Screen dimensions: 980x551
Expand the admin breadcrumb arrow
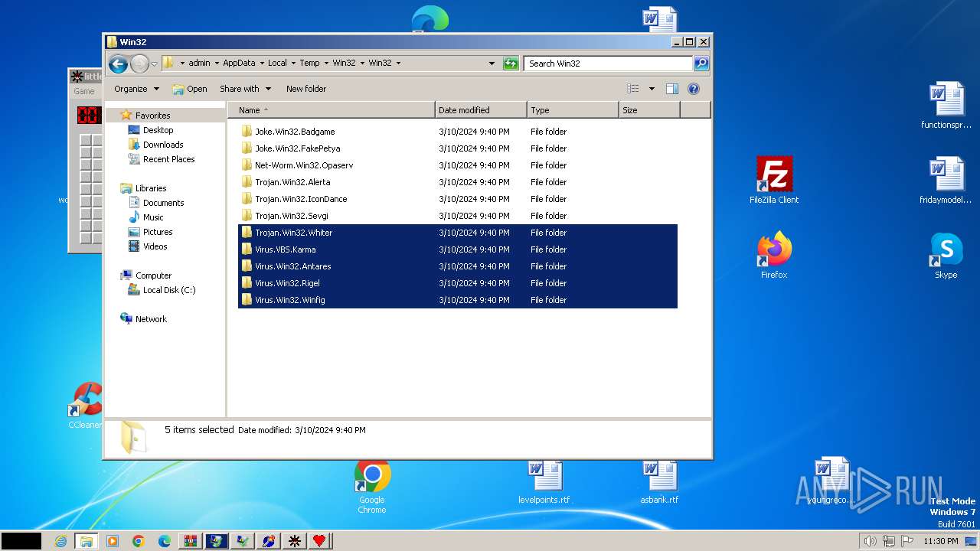click(x=216, y=64)
